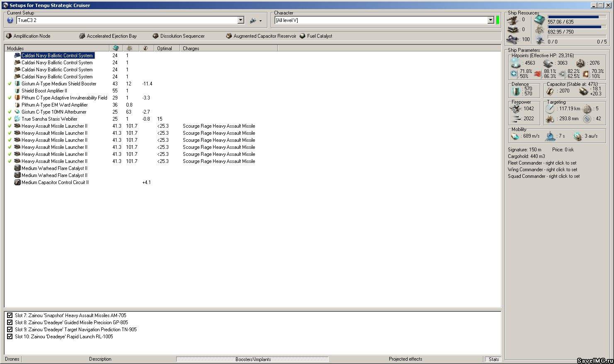Click the Gistum C-Type 10MN Afterburner icon
Viewport: 614px width, 364px height.
17,112
